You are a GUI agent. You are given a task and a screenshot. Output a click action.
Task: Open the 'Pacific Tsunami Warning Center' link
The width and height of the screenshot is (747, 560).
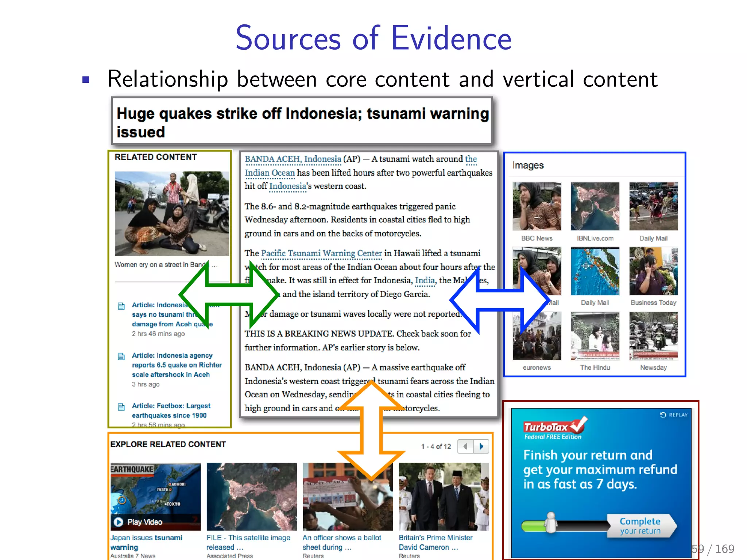coord(321,253)
